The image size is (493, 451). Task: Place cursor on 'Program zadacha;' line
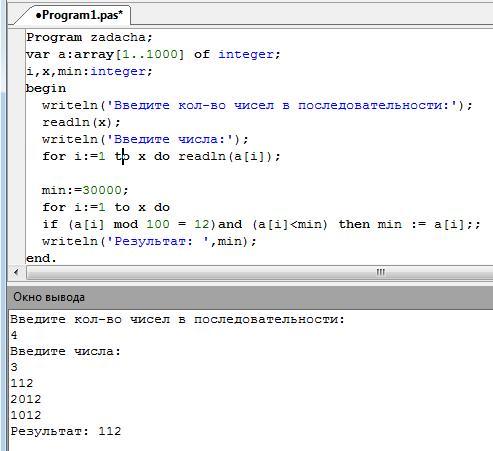[89, 37]
